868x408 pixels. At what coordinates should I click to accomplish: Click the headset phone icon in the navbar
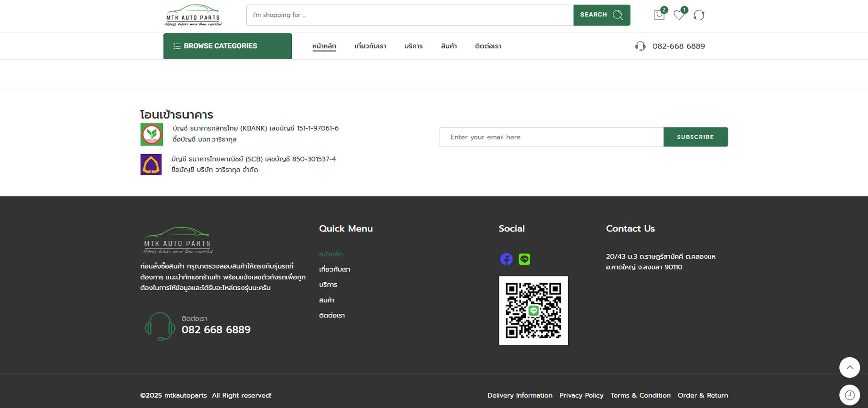(640, 46)
